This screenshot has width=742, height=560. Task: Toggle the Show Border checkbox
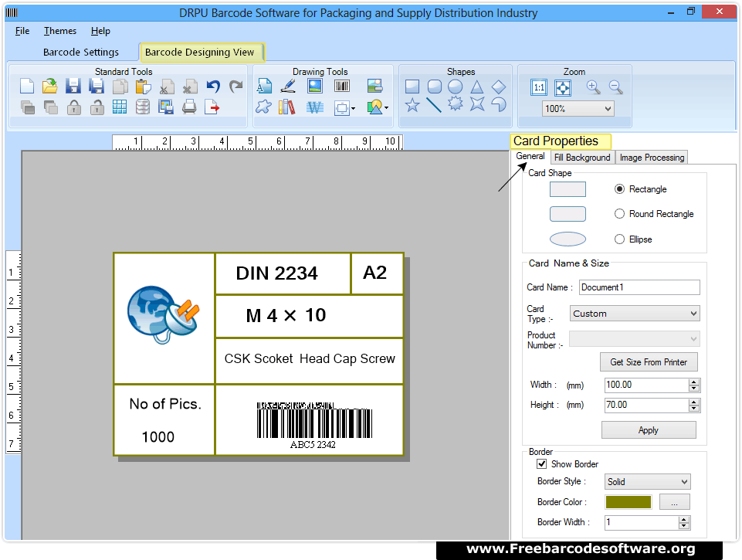[542, 464]
